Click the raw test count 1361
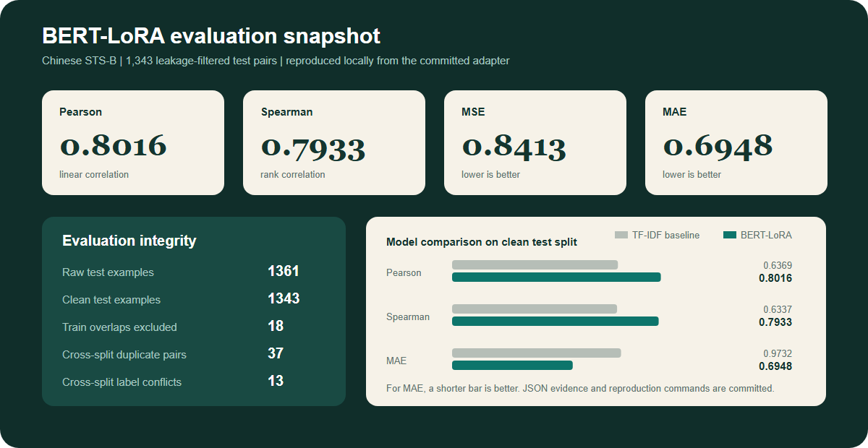868x448 pixels. 284,271
